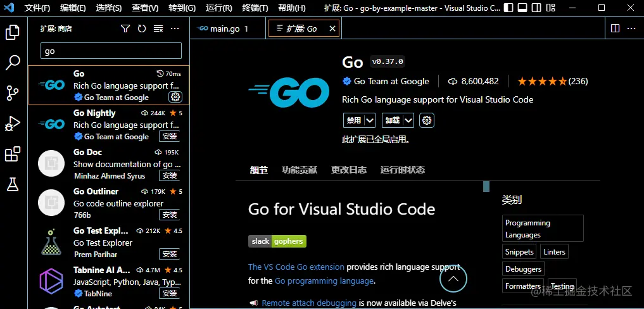Click the large Go logo on detail page

click(x=289, y=92)
